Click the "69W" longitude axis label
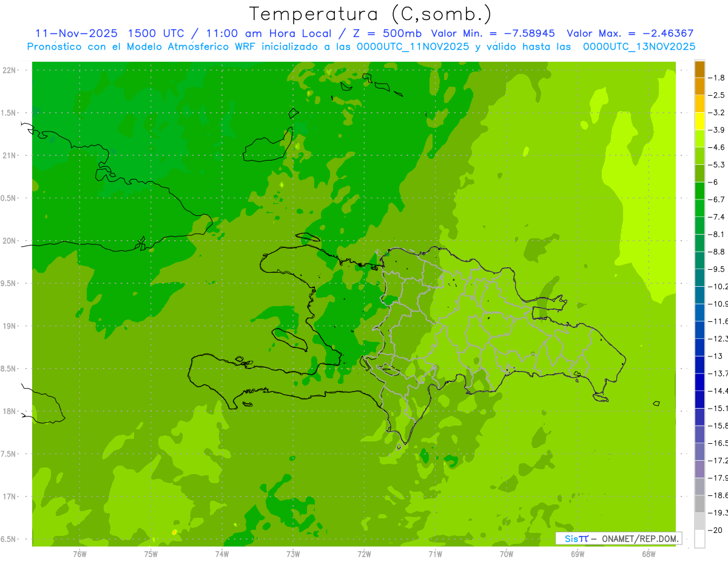The width and height of the screenshot is (728, 562). point(578,554)
